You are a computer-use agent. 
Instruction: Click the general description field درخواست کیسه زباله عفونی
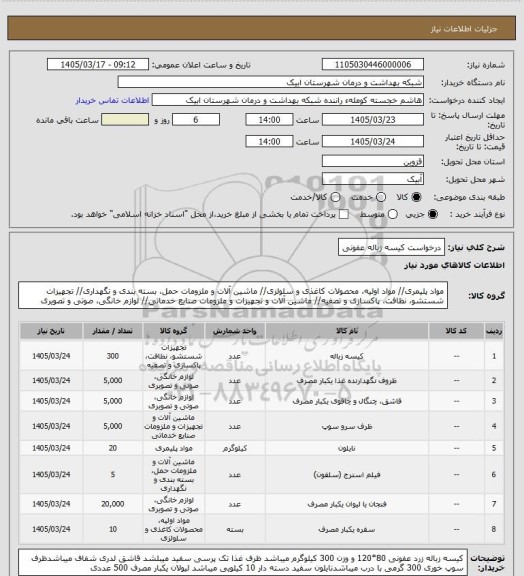tap(391, 247)
